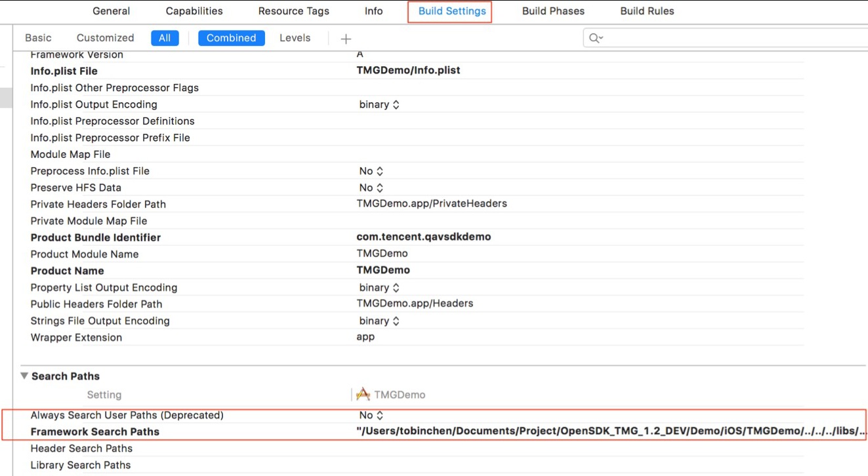Select the Product Name setting

click(67, 271)
